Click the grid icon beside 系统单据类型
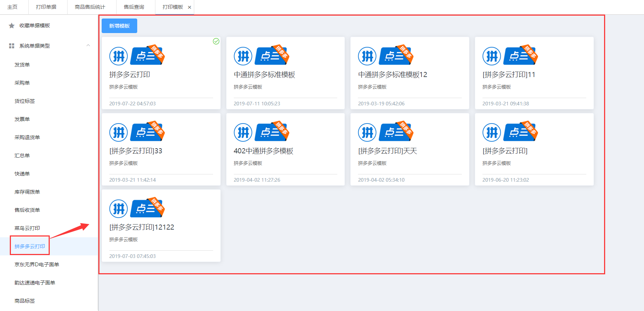The height and width of the screenshot is (311, 644). point(12,46)
